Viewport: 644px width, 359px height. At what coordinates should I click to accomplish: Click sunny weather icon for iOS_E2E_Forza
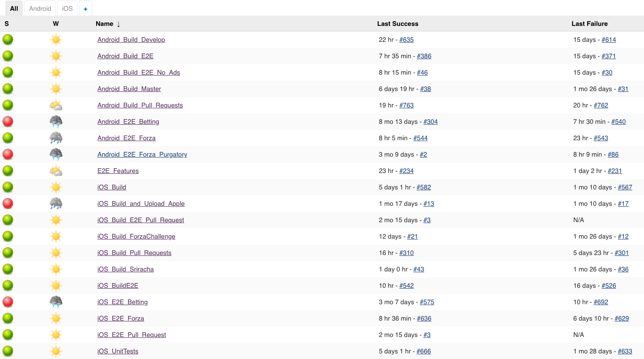coord(56,318)
